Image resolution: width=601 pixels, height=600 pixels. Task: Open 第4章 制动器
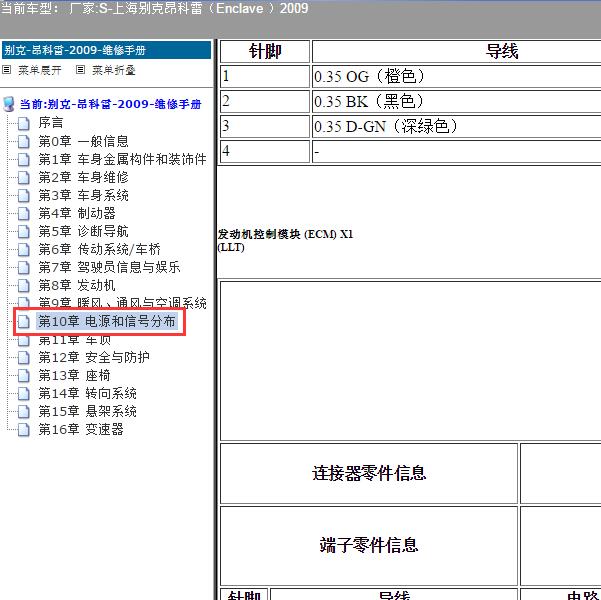coord(77,213)
